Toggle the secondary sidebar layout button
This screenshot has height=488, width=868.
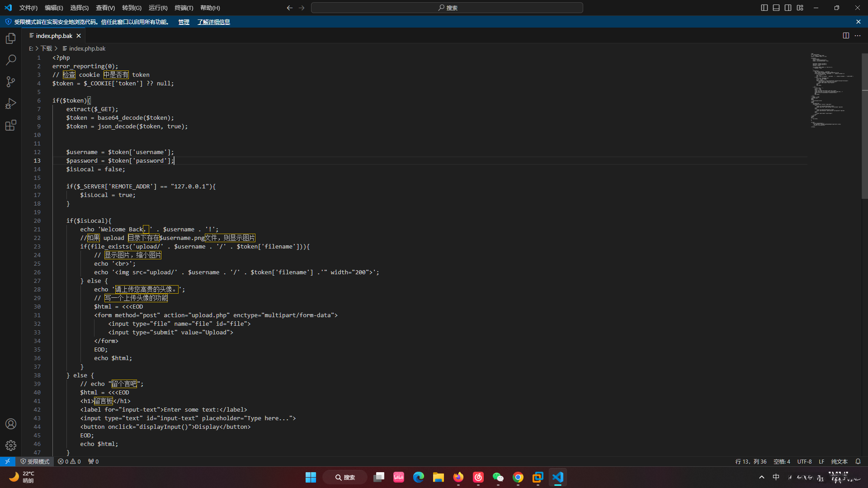(x=788, y=8)
